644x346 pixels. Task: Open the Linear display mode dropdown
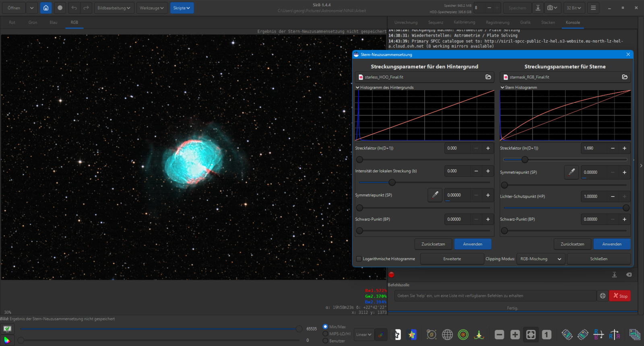click(364, 334)
